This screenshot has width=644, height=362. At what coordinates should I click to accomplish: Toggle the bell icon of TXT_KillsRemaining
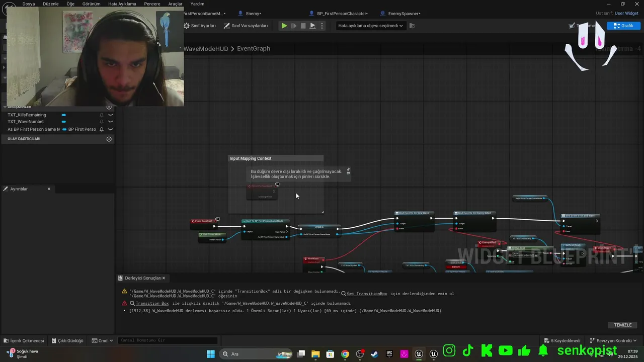tap(102, 115)
